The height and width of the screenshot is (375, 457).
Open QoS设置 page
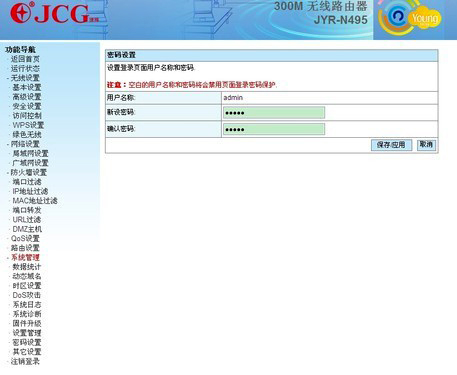point(25,239)
